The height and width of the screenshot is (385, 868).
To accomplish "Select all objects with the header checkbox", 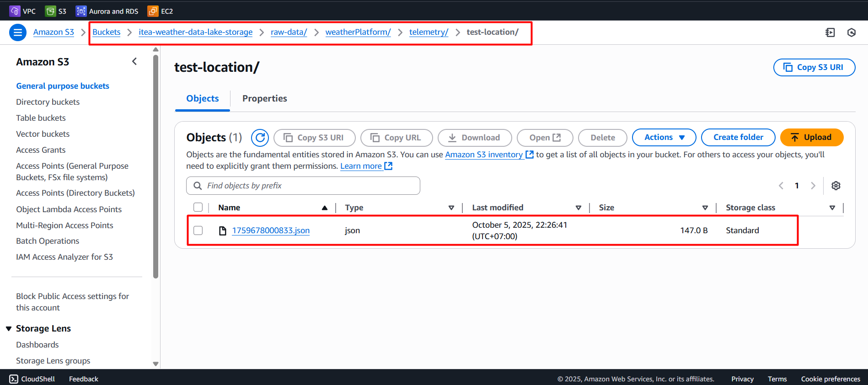I will 198,208.
